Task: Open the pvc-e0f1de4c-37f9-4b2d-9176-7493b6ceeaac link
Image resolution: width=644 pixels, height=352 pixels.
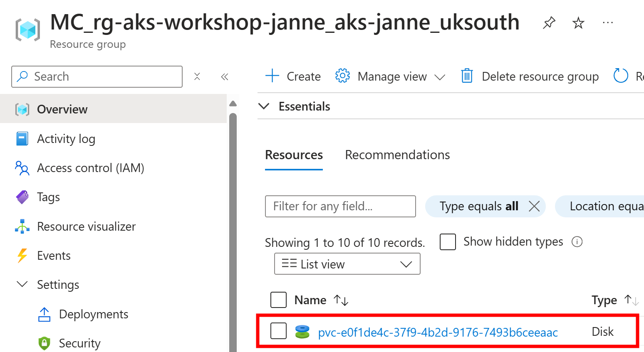Action: (438, 332)
